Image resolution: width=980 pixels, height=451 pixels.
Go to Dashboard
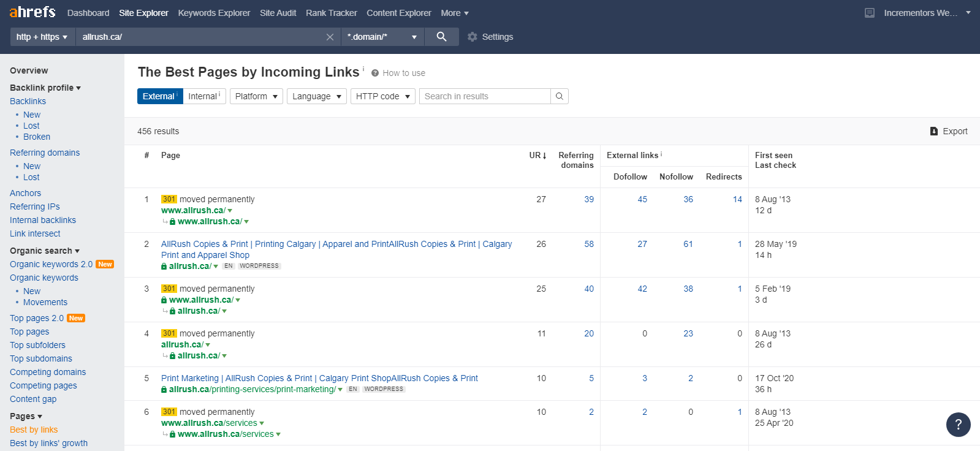click(x=88, y=13)
